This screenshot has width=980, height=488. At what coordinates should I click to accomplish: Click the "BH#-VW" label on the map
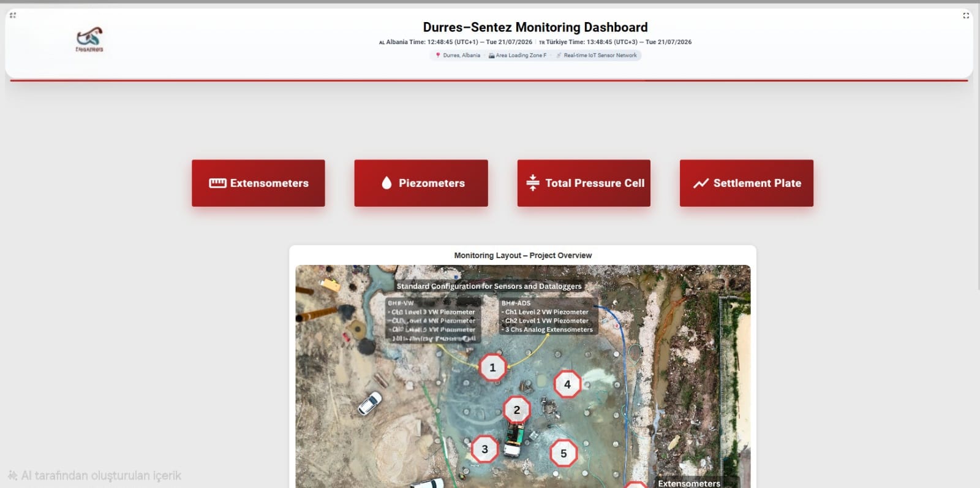coord(401,303)
